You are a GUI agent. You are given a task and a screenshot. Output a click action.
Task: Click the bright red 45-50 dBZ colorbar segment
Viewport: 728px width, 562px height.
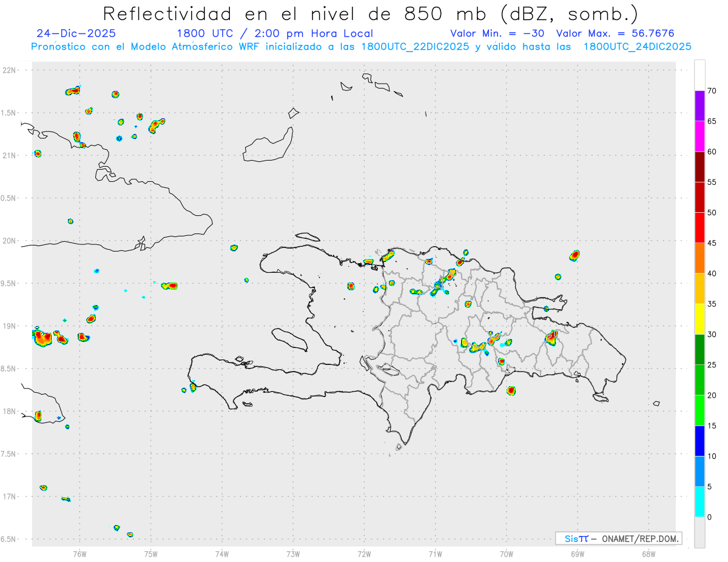click(699, 227)
